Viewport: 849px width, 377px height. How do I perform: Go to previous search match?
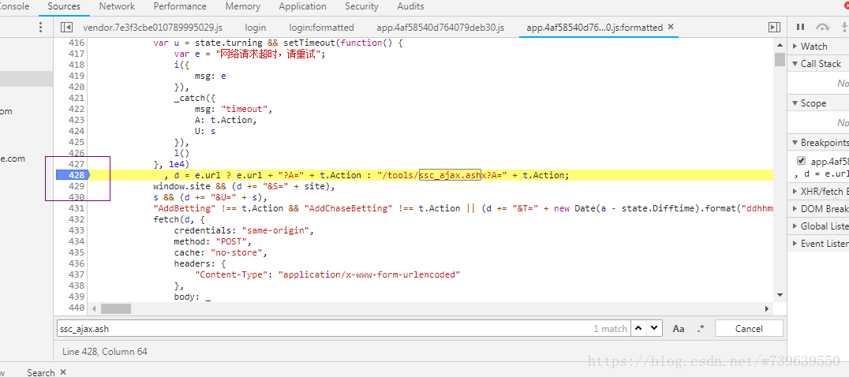coord(639,328)
